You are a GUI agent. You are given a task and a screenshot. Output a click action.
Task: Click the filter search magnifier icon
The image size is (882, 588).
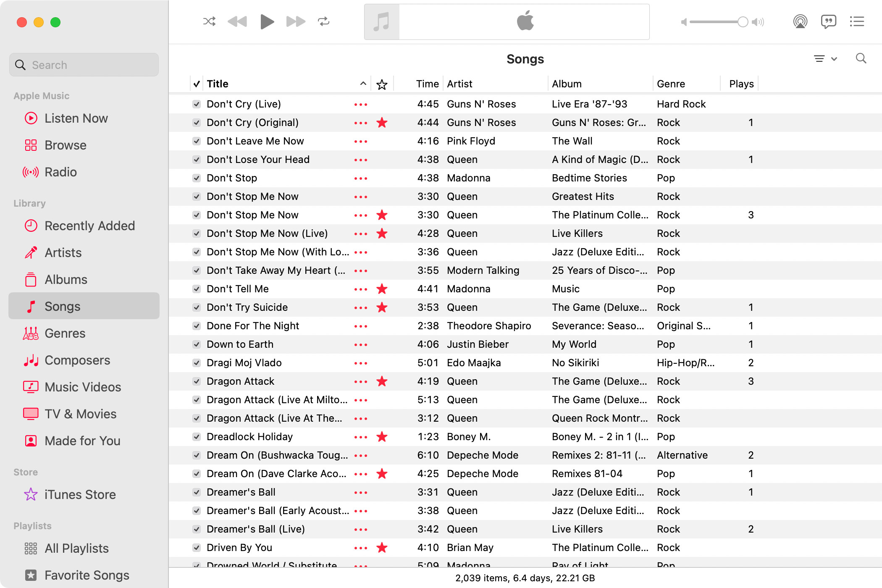point(861,58)
